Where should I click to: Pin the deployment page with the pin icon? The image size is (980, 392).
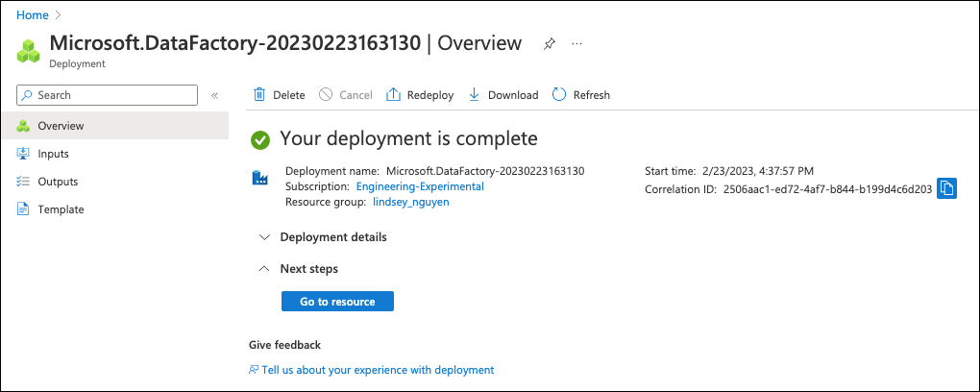pyautogui.click(x=550, y=44)
